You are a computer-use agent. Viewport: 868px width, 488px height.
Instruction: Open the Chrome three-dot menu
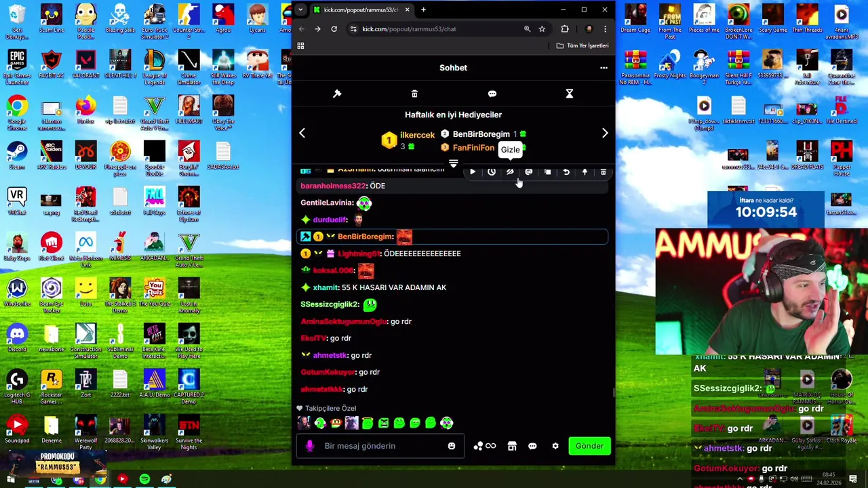(605, 29)
